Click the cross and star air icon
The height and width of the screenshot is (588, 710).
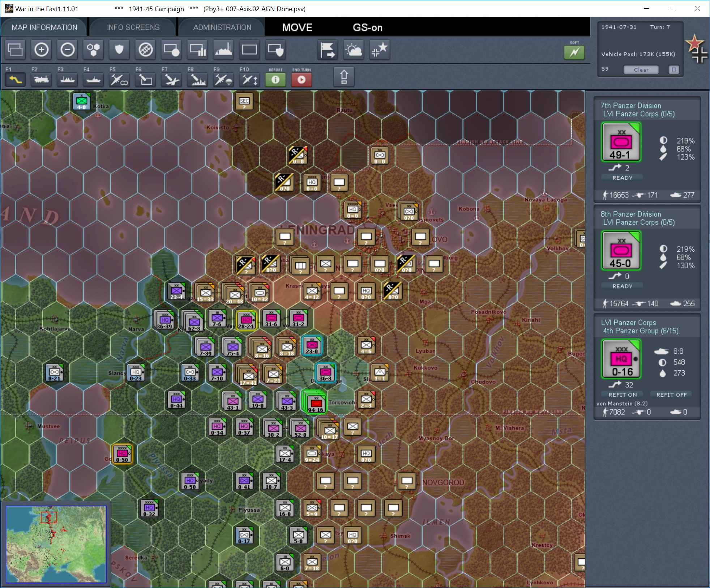pos(380,50)
